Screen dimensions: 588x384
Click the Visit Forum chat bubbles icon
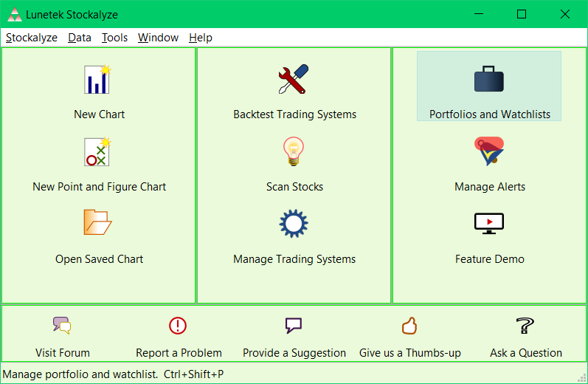coord(62,326)
